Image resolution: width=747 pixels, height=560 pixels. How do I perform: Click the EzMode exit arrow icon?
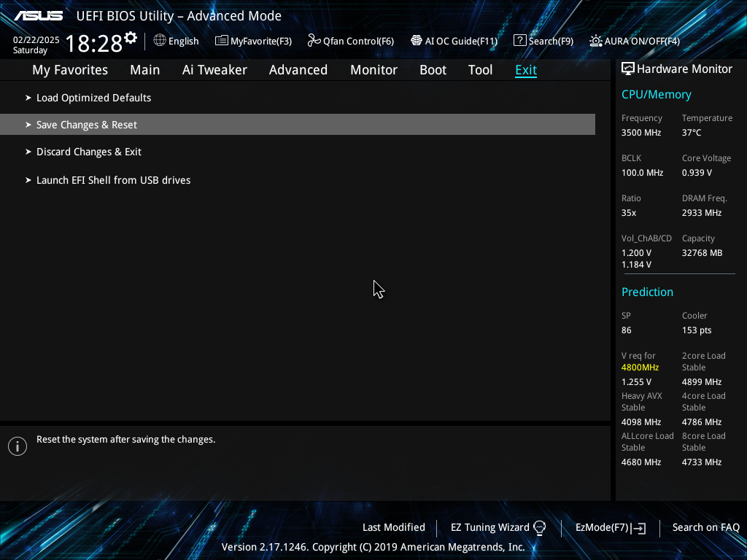pyautogui.click(x=638, y=528)
